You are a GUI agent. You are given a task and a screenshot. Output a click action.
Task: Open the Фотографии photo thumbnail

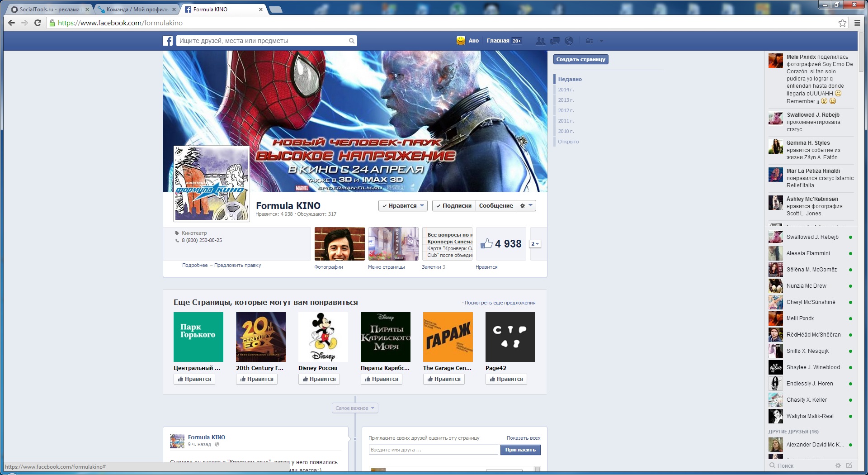coord(340,244)
